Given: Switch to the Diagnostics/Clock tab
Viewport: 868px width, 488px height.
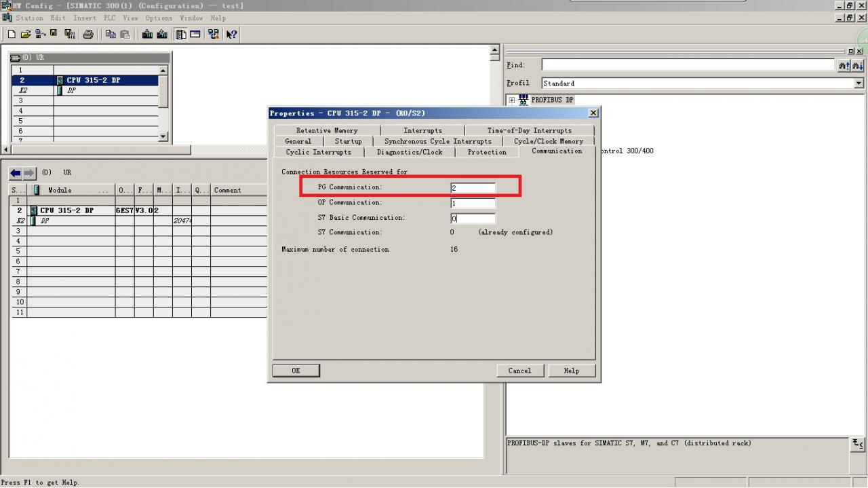Looking at the screenshot, I should [x=410, y=152].
